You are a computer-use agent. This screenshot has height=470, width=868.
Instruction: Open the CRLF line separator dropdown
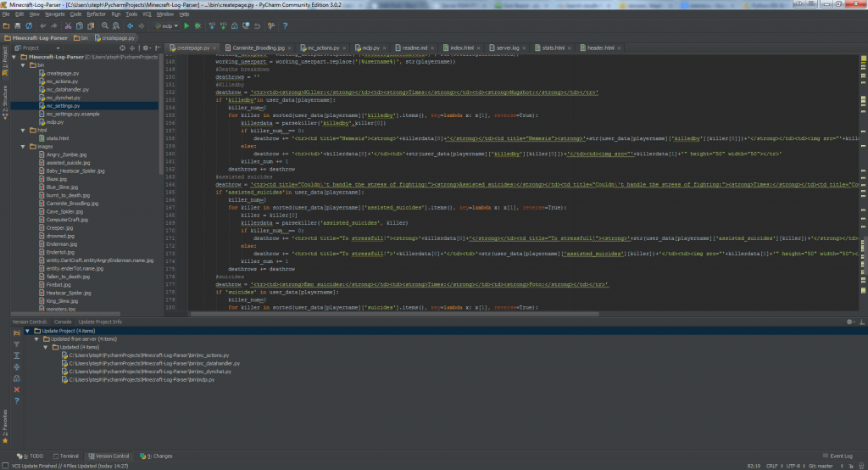click(773, 466)
